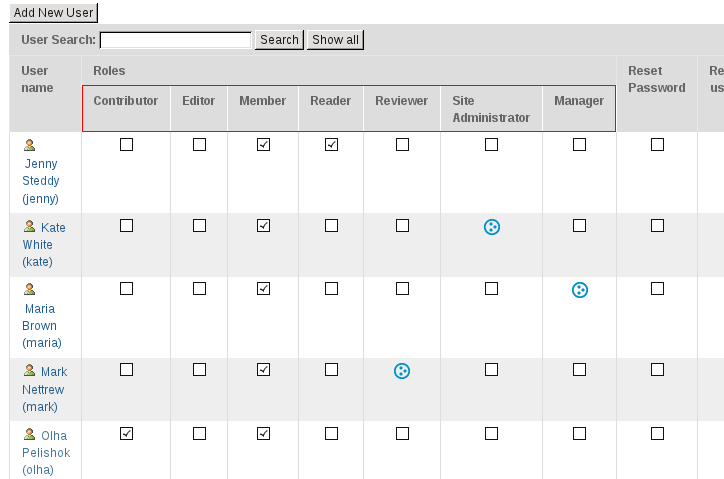Click the Search button

pyautogui.click(x=279, y=40)
